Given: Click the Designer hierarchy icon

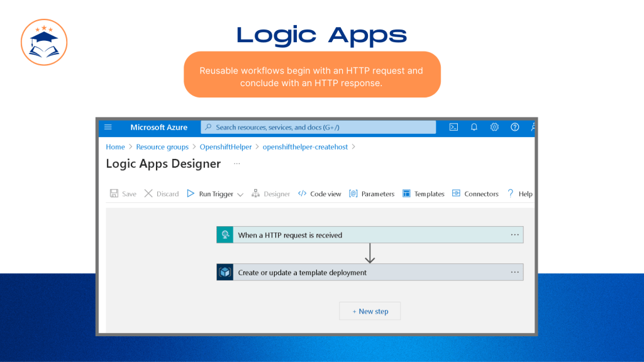Looking at the screenshot, I should click(x=255, y=194).
